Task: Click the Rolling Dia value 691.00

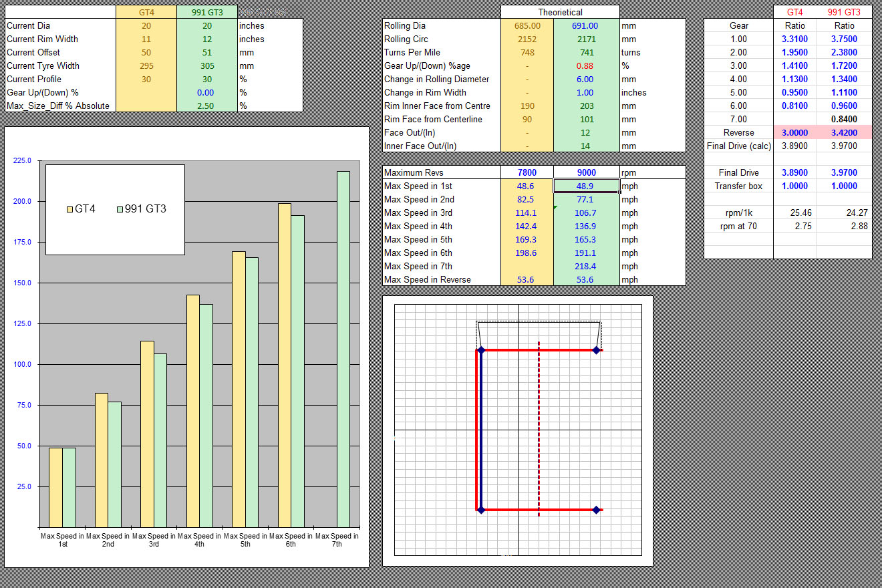Action: 587,26
